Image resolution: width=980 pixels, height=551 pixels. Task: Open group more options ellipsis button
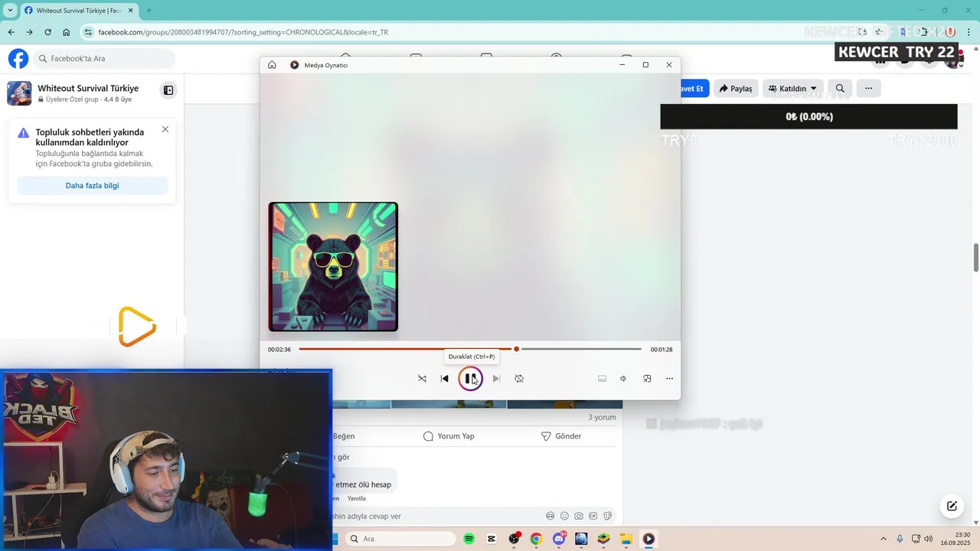[868, 88]
